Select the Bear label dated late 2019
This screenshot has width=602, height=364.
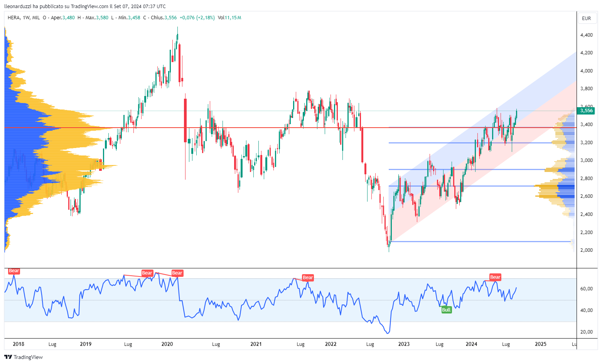coord(147,273)
